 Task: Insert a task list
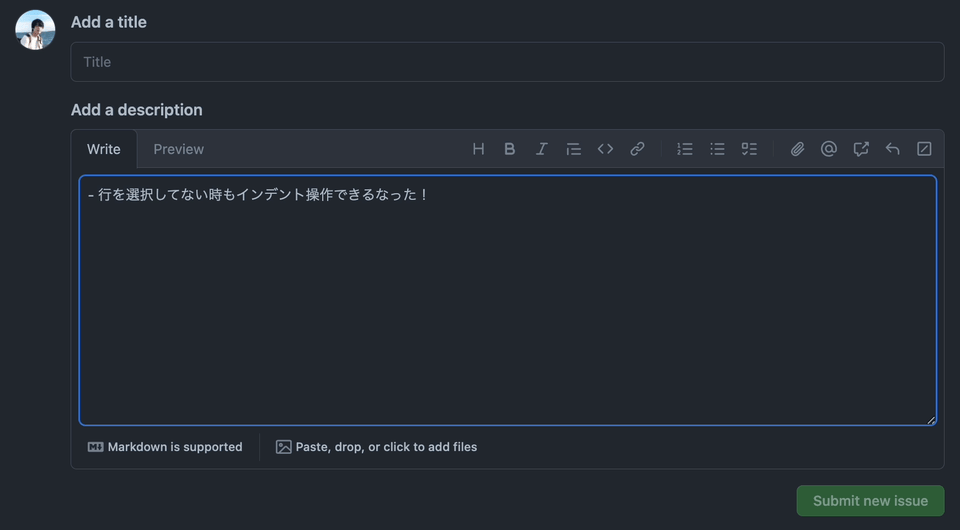(749, 149)
